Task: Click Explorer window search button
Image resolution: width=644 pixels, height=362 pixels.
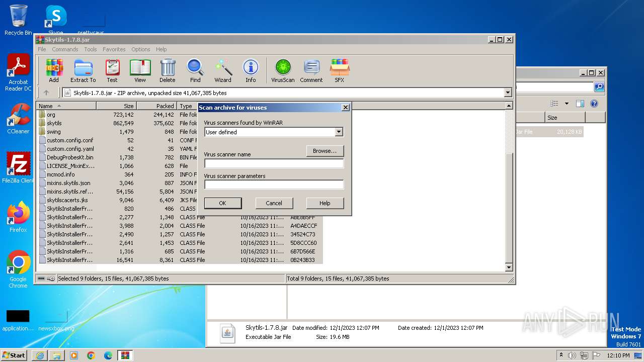Action: (599, 87)
